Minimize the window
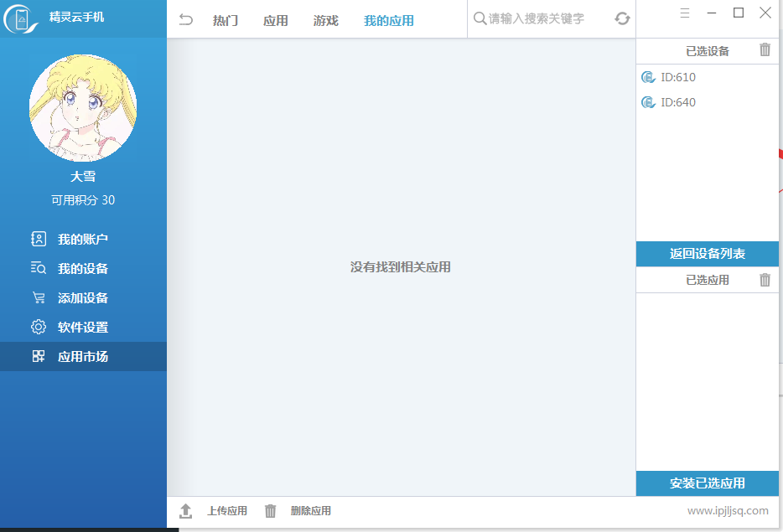783x532 pixels. (712, 13)
